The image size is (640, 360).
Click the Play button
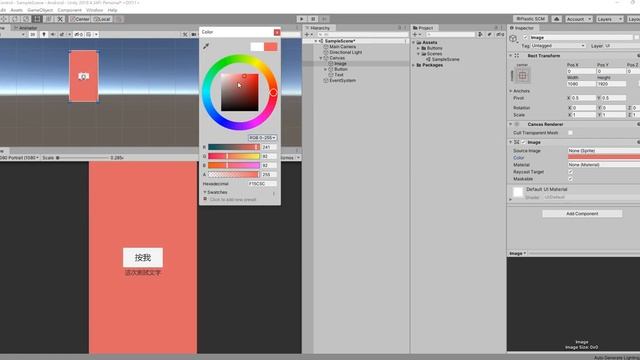pos(302,19)
